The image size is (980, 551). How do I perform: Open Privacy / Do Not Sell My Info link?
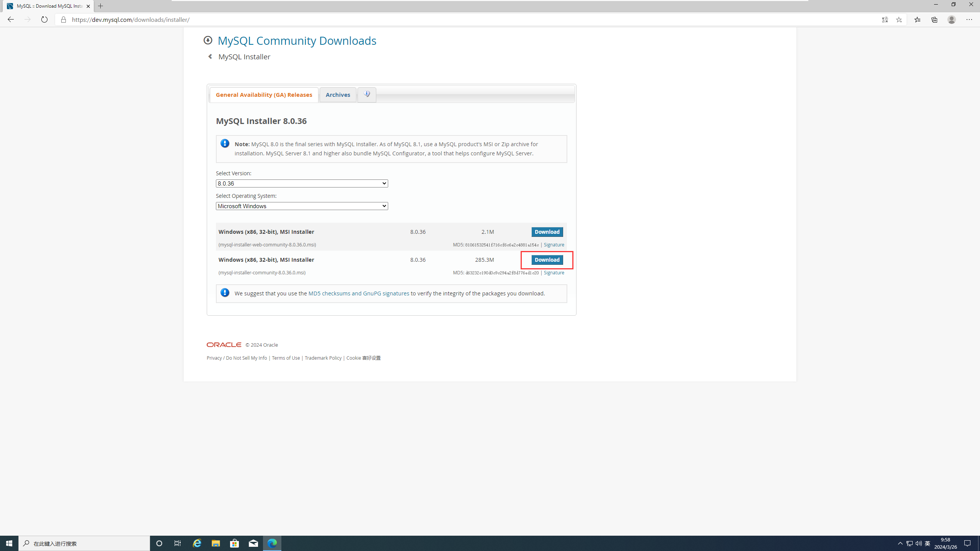point(237,358)
